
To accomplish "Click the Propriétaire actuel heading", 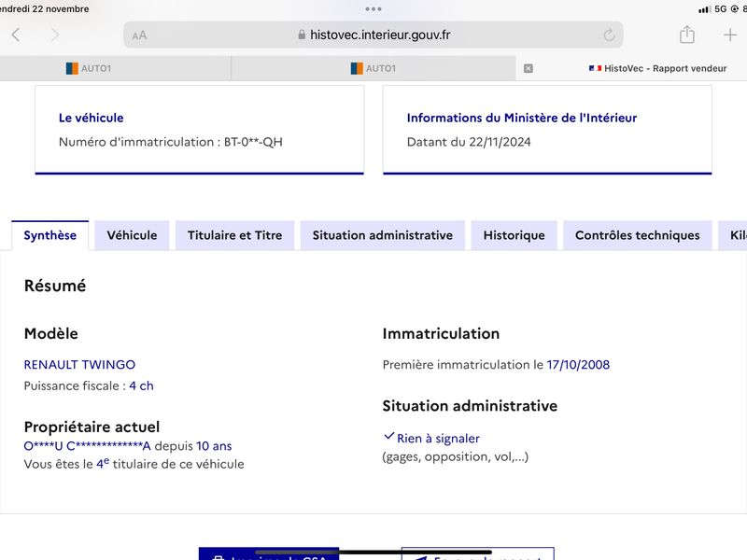I will coord(92,427).
